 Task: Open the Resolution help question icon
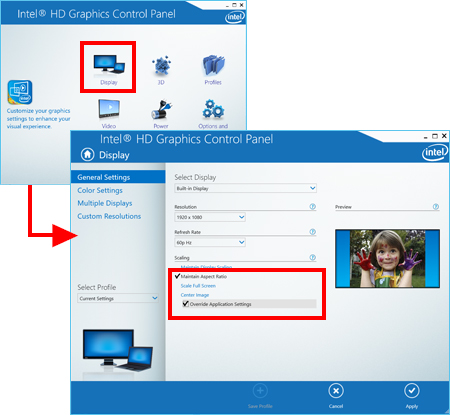[312, 207]
